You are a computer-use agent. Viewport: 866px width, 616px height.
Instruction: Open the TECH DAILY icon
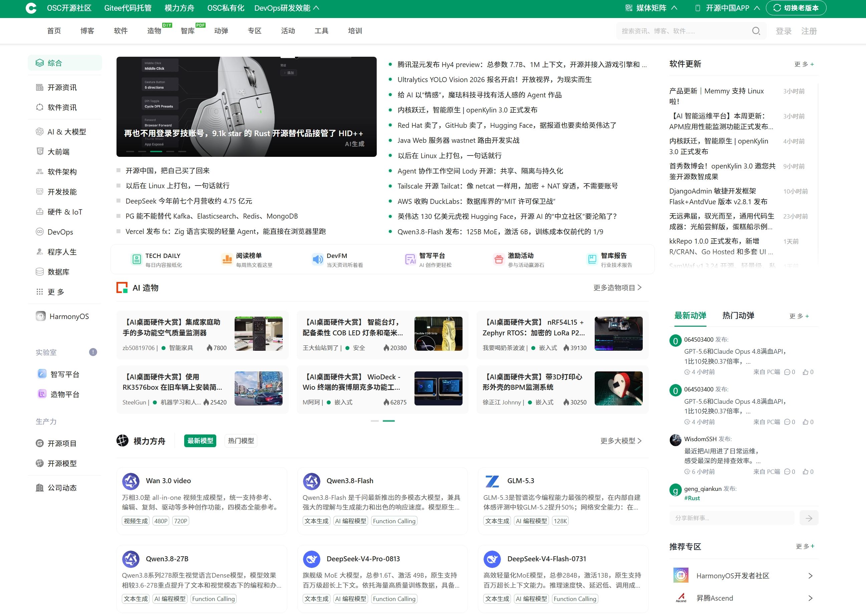coord(136,260)
